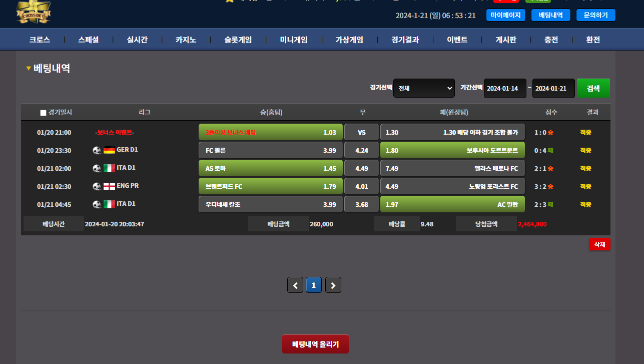Click the 베팅내역 올리기 button

click(x=315, y=344)
